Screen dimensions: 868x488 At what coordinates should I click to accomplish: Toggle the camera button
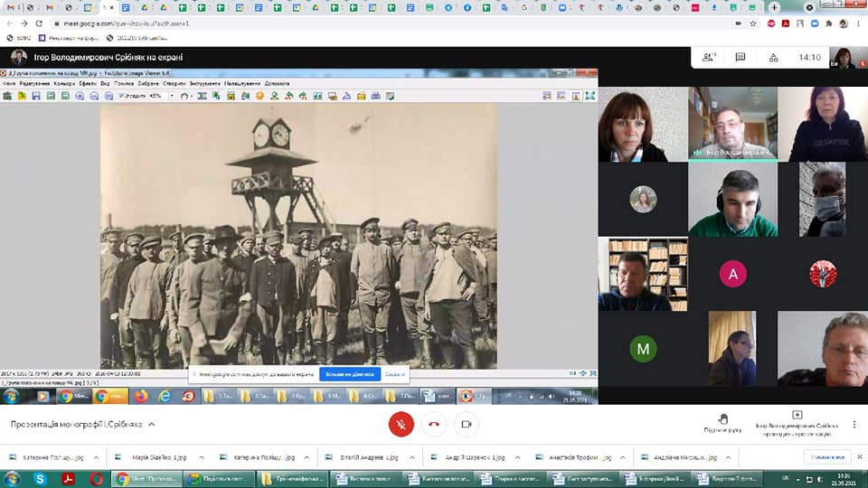point(467,424)
